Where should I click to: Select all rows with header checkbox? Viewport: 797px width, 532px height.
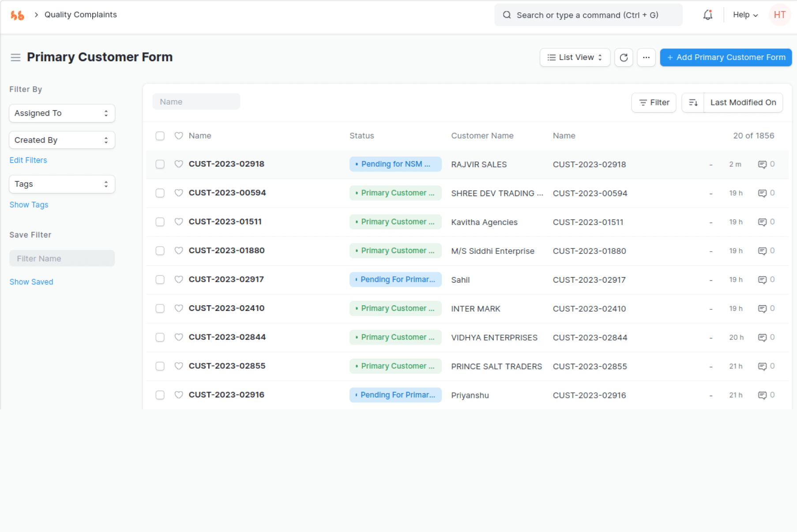[160, 136]
